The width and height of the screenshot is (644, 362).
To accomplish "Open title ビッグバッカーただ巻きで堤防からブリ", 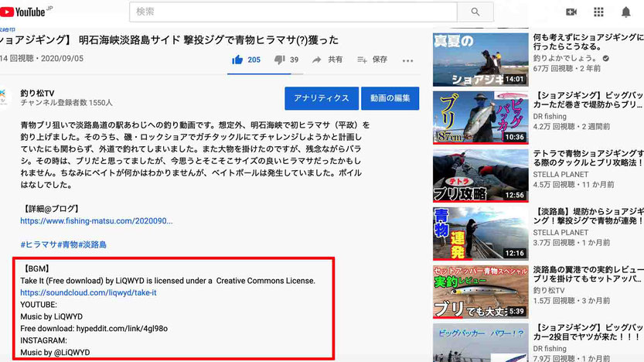I will 588,100.
